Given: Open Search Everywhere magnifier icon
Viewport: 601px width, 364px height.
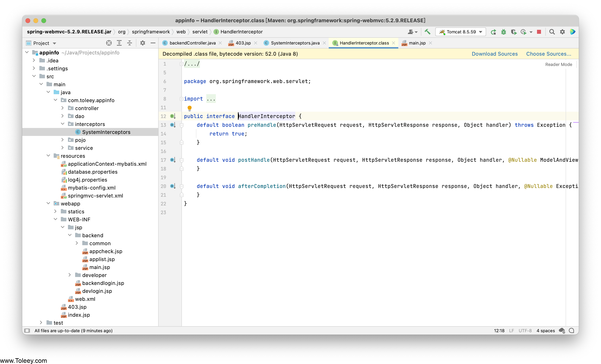Looking at the screenshot, I should pos(552,32).
